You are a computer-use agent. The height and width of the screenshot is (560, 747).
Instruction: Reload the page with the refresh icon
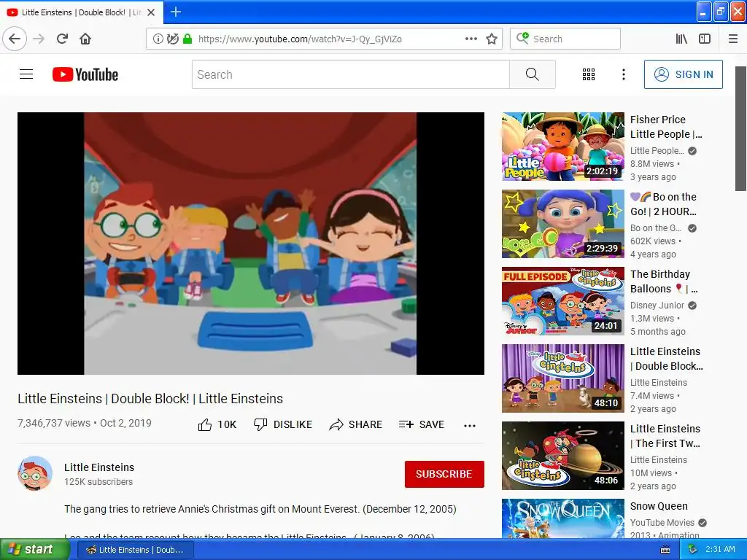coord(63,39)
